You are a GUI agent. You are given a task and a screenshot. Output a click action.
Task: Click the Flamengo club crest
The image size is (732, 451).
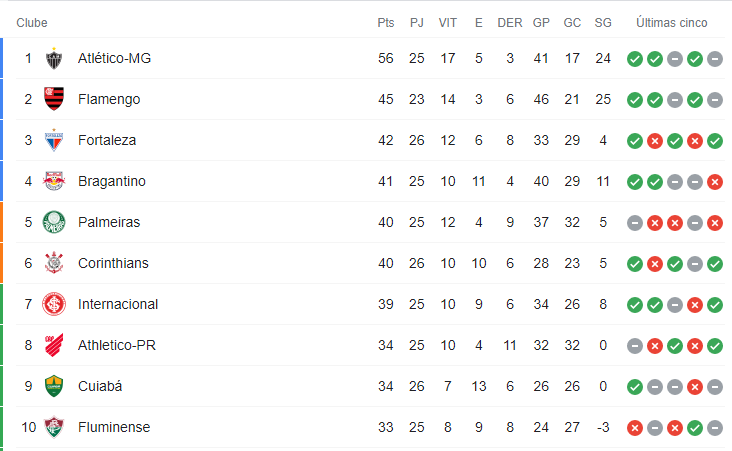coord(54,99)
